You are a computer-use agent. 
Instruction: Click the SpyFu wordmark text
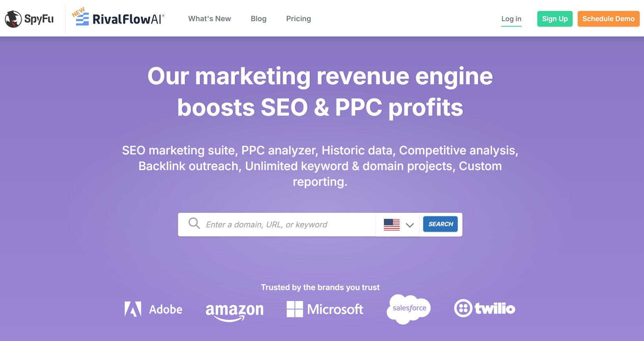point(39,19)
